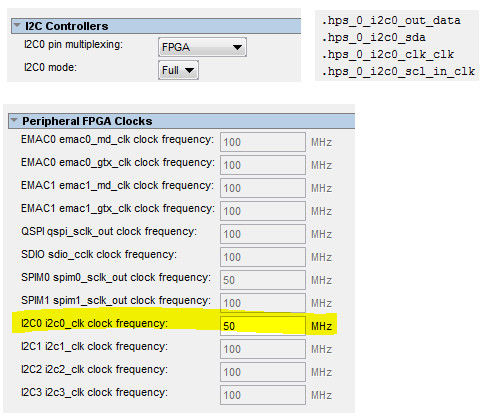The width and height of the screenshot is (489, 420).
Task: Click the I2C3 i2c3_clk frequency field
Action: click(x=263, y=395)
